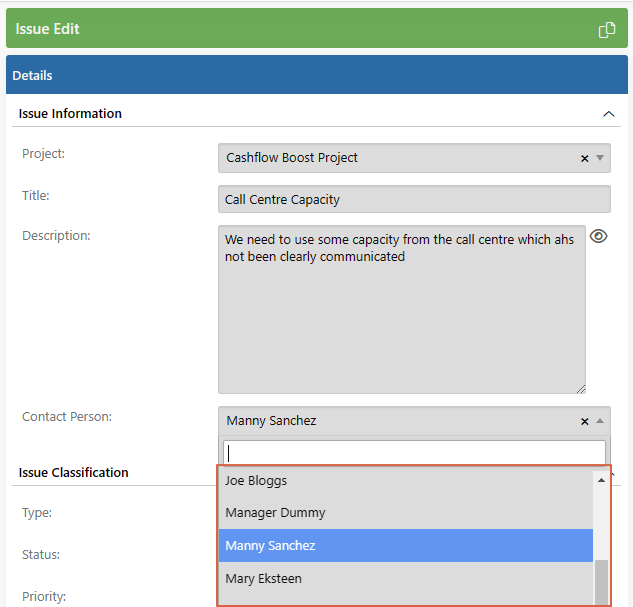This screenshot has height=607, width=633.
Task: Pick Mary Eksteen as contact person
Action: tap(406, 578)
